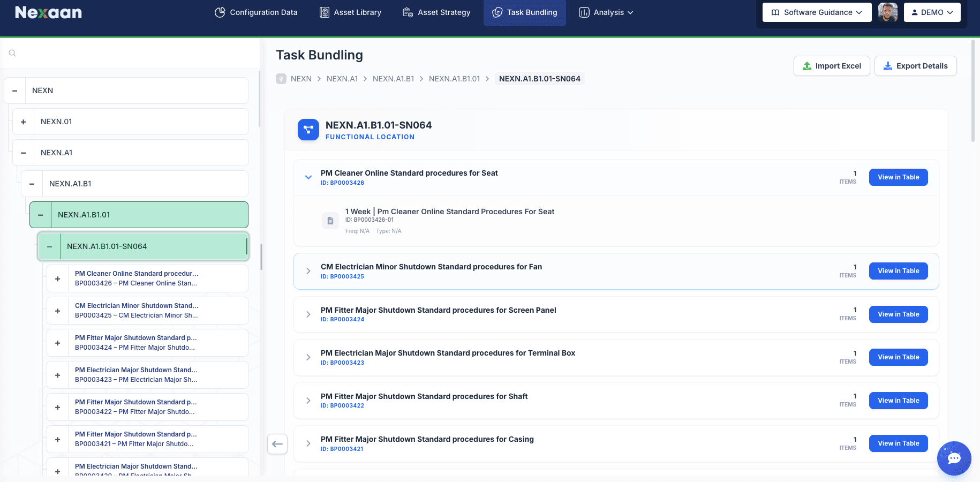
Task: Expand BP0003422 PM Fitter tree item
Action: click(58, 407)
